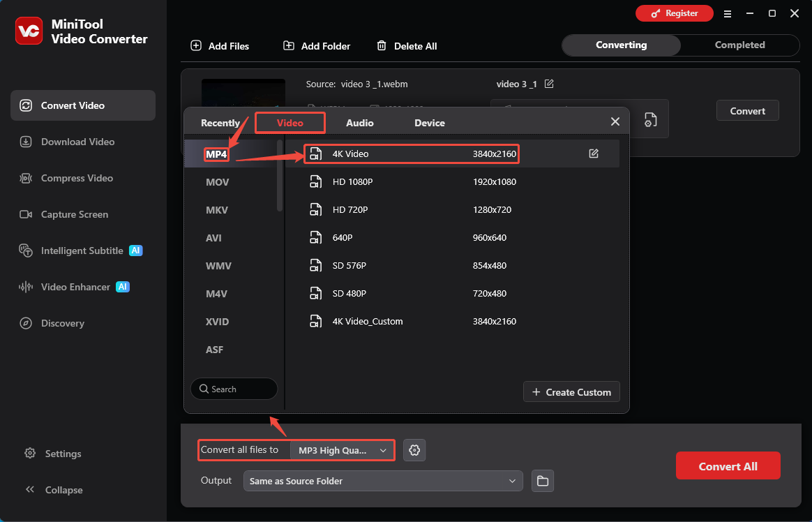The height and width of the screenshot is (522, 812).
Task: Click the Convert button for video 3 _1
Action: [x=747, y=110]
